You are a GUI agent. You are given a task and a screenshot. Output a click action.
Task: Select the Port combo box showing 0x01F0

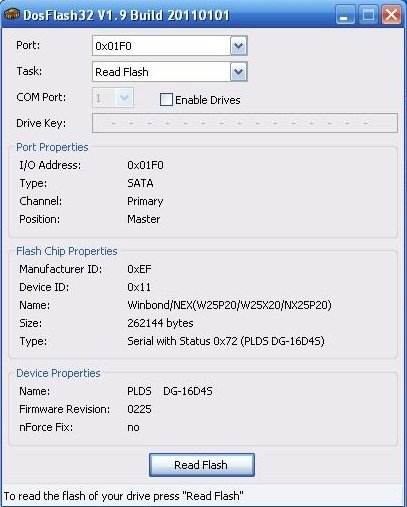pyautogui.click(x=169, y=46)
